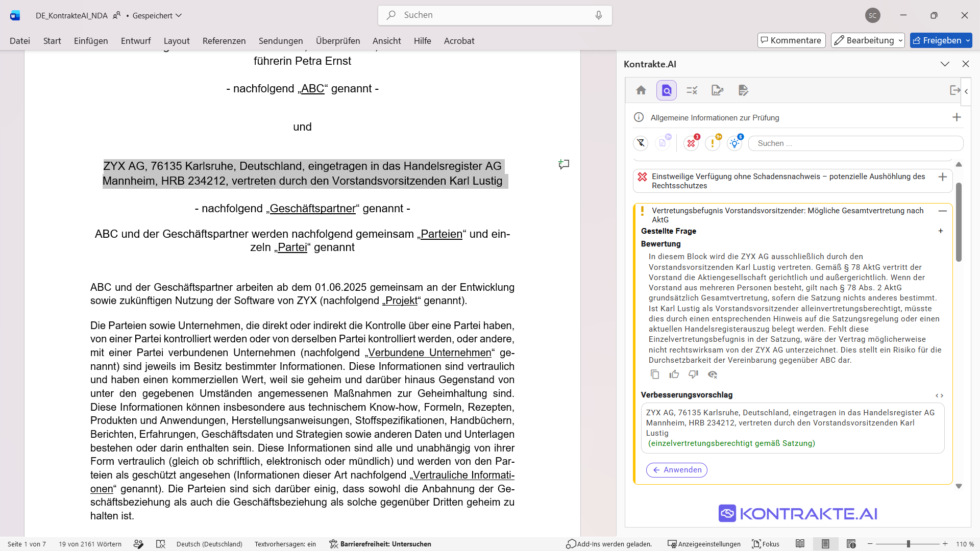Open the Kontrakte.AI pane options chevron
The width and height of the screenshot is (980, 551).
pyautogui.click(x=945, y=64)
